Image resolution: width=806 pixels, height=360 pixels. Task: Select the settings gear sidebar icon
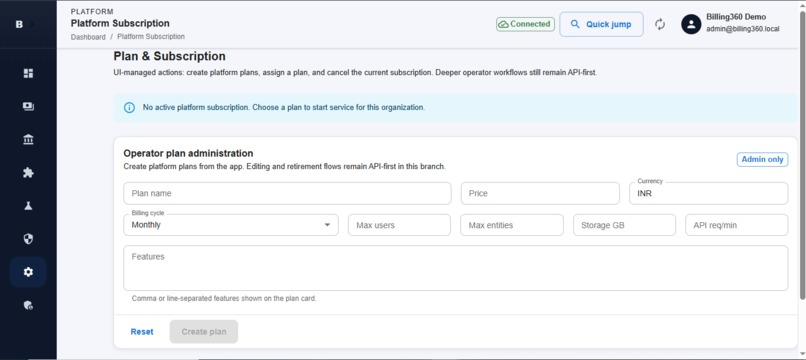pyautogui.click(x=28, y=272)
